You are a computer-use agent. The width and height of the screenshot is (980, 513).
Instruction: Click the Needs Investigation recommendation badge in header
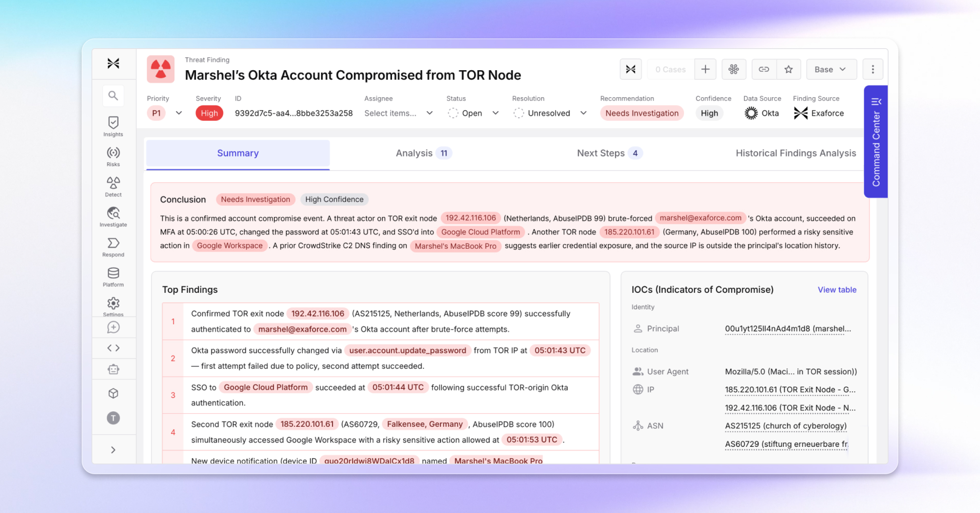tap(642, 113)
